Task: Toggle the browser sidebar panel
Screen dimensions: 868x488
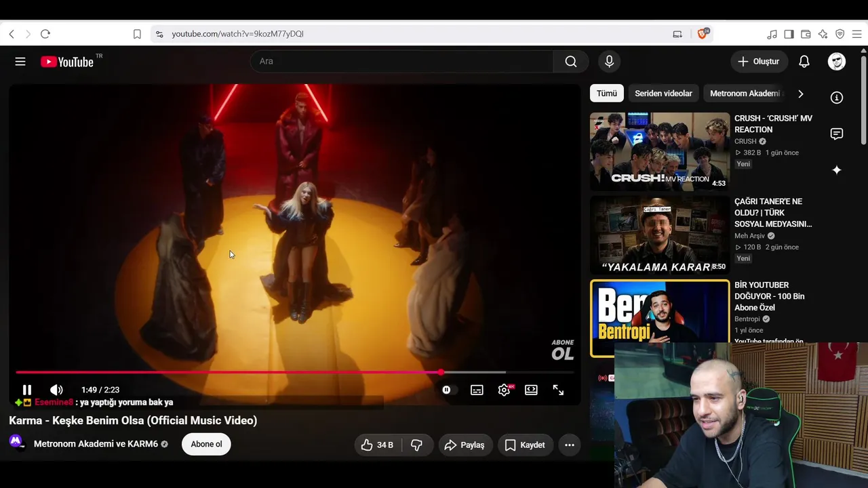Action: click(x=789, y=34)
